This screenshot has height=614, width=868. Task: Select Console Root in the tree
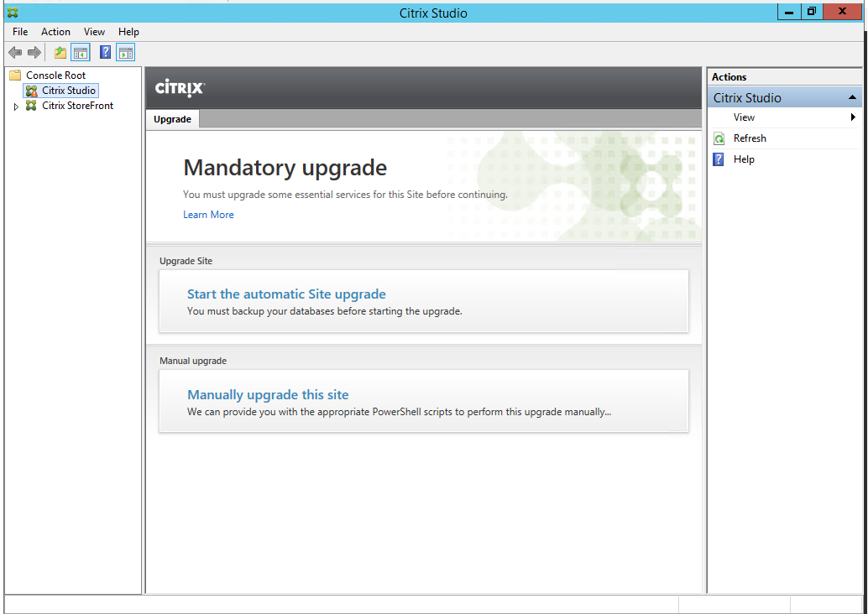tap(56, 75)
